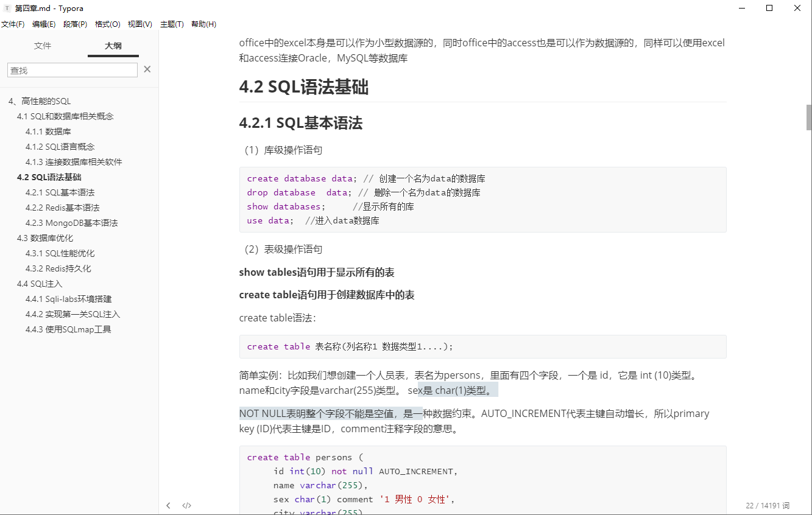This screenshot has width=812, height=515.
Task: Minimize the Typora window
Action: coord(742,8)
